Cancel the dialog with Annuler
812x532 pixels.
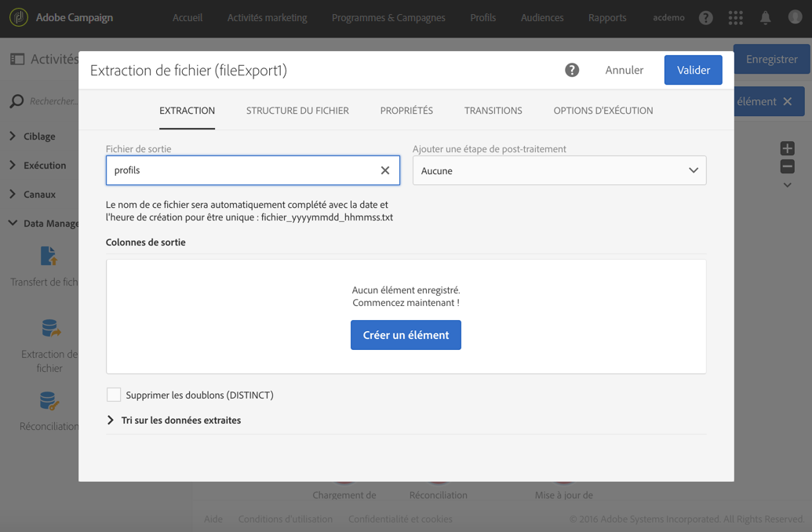coord(624,71)
